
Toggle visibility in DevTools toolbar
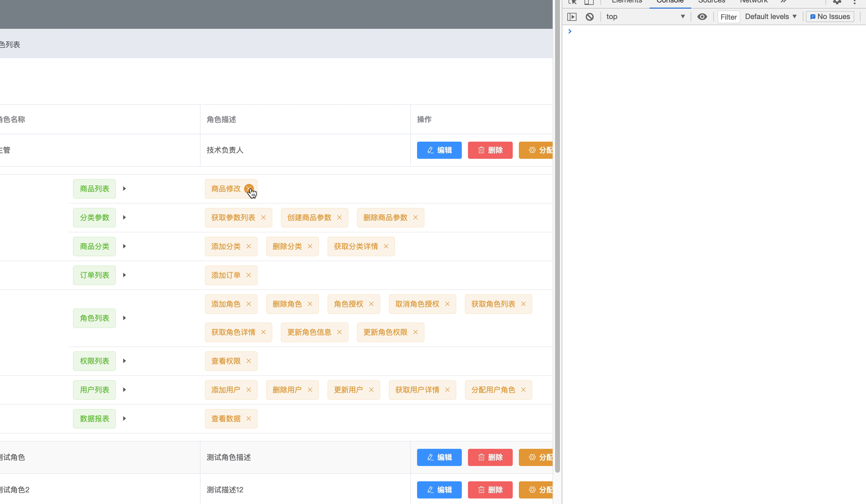(x=702, y=16)
